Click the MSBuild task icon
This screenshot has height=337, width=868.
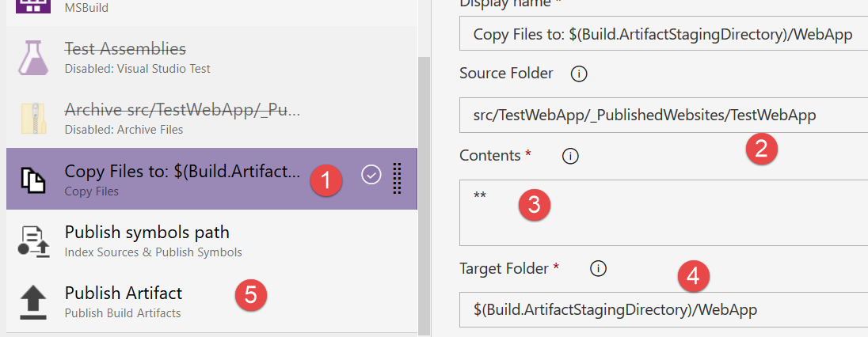click(x=33, y=8)
